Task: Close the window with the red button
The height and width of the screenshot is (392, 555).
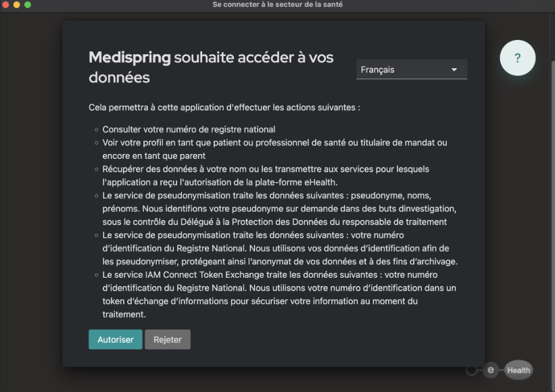Action: (6, 5)
